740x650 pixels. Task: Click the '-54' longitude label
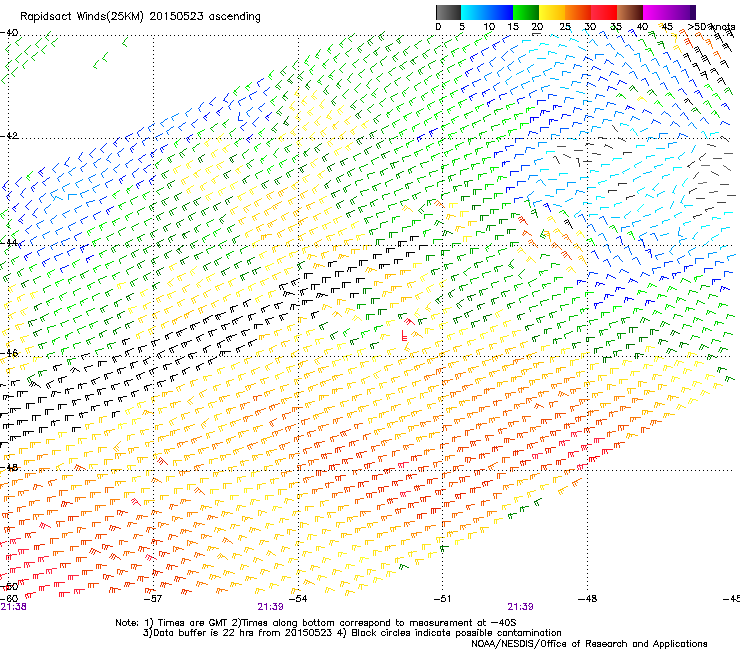point(297,599)
